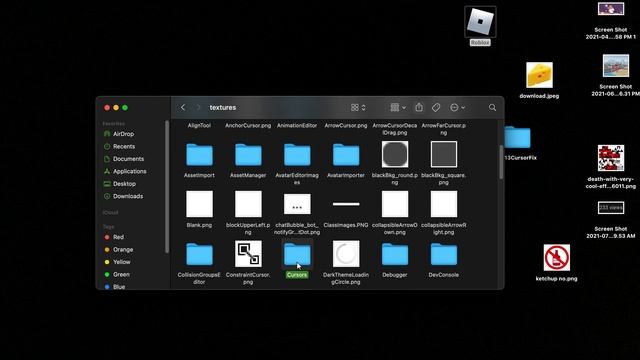Select the CollisionGroupsEditor folder
The image size is (640, 360).
(199, 254)
